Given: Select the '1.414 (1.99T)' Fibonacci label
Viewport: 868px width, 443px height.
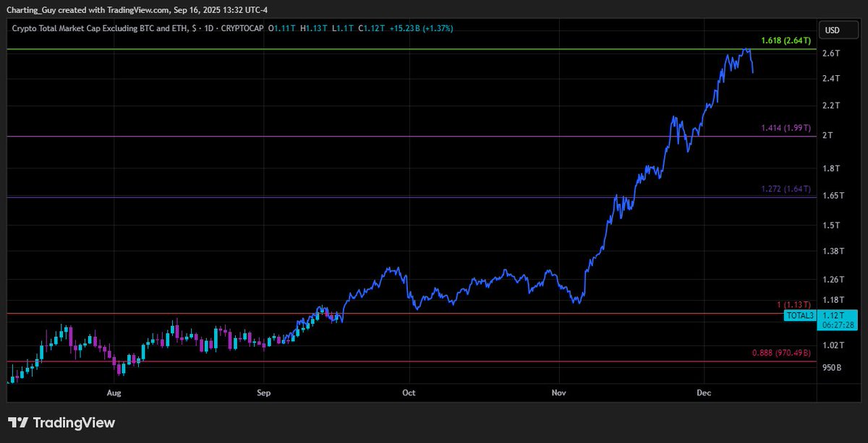Looking at the screenshot, I should tap(786, 128).
